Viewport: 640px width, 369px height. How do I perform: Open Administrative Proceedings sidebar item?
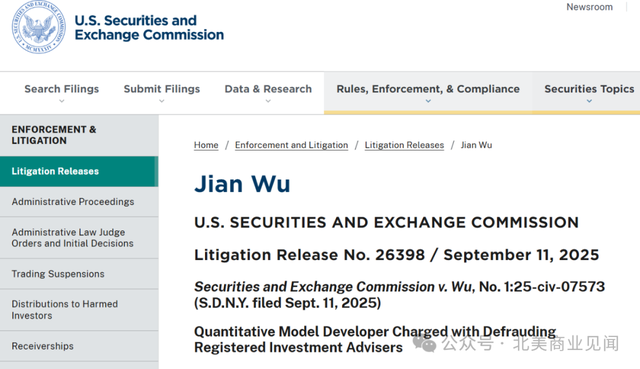(x=79, y=202)
